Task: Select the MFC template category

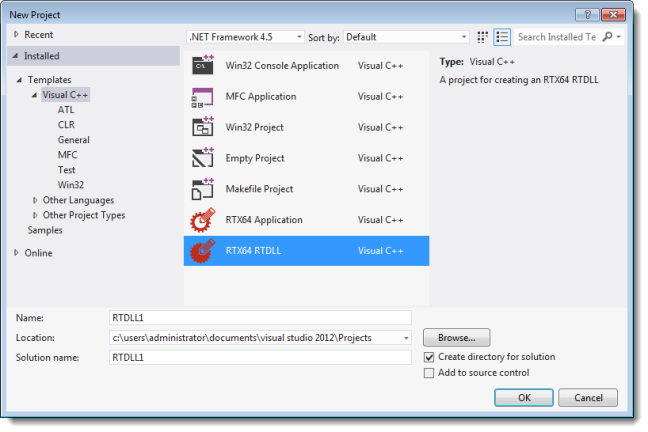Action: [x=67, y=155]
